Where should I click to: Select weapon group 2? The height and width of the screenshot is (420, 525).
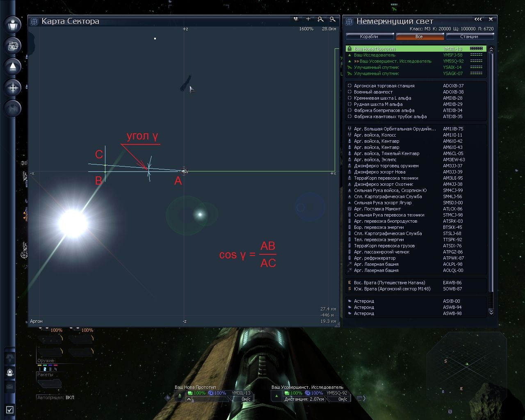click(45, 369)
